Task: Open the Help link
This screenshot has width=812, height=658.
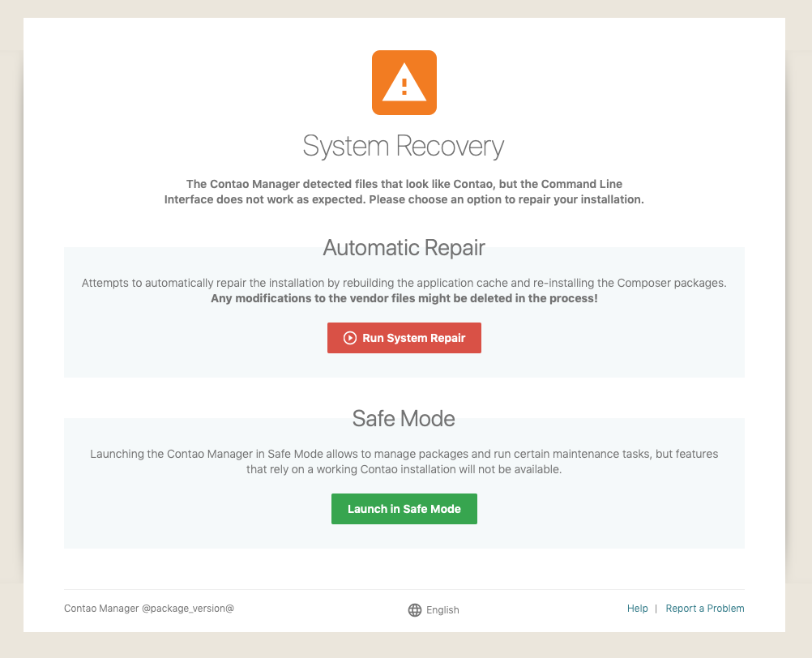Action: tap(637, 609)
